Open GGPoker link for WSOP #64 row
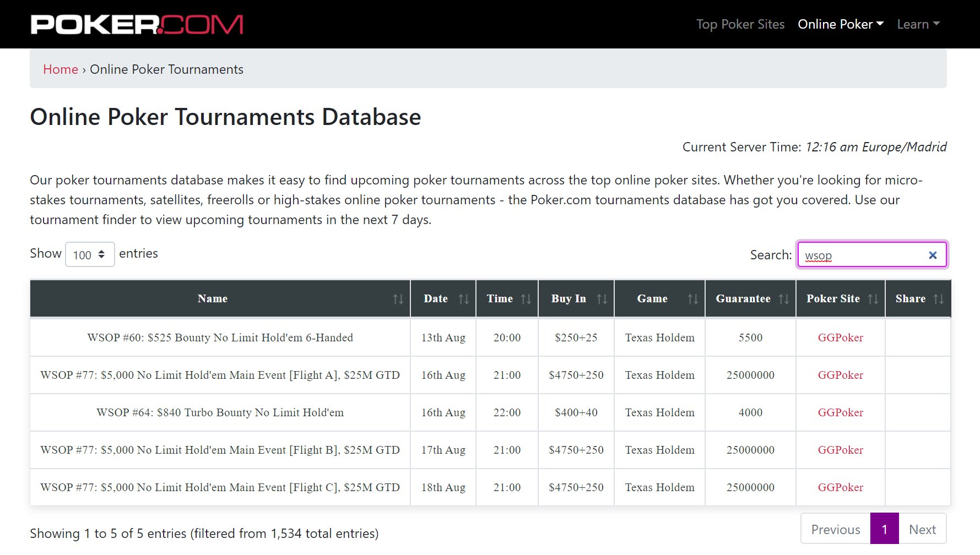The width and height of the screenshot is (980, 555). pyautogui.click(x=841, y=412)
